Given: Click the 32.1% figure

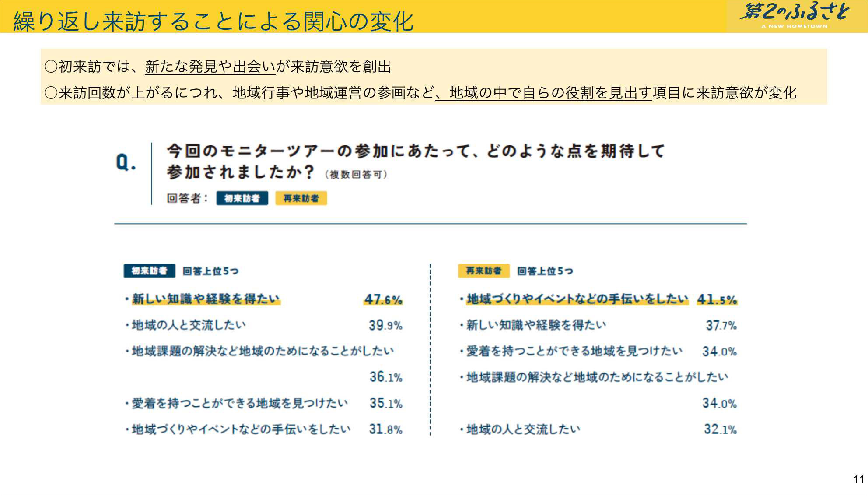Looking at the screenshot, I should click(x=720, y=429).
